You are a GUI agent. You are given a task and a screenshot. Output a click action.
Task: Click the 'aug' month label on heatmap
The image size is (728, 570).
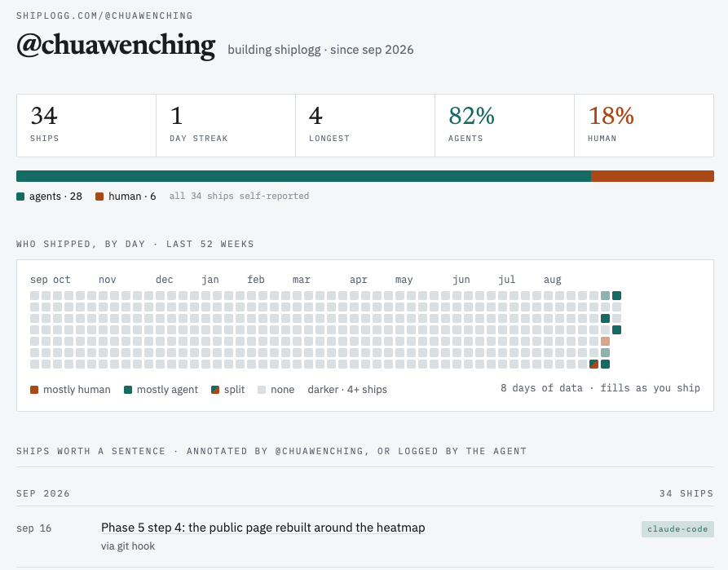pyautogui.click(x=553, y=280)
